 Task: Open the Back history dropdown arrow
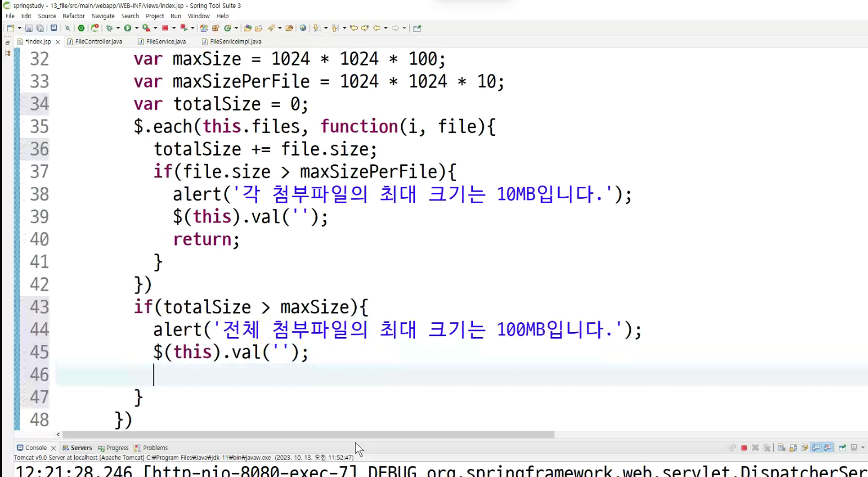pos(385,28)
